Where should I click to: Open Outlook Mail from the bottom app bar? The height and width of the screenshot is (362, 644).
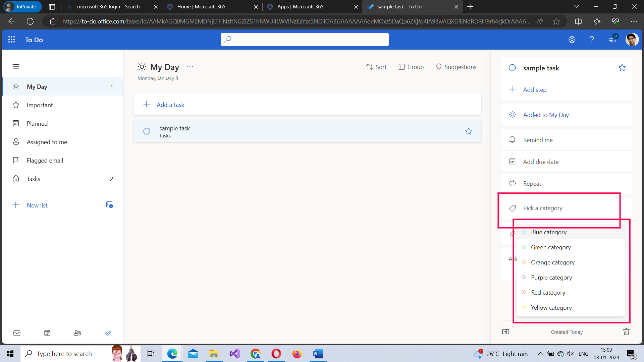click(x=17, y=333)
